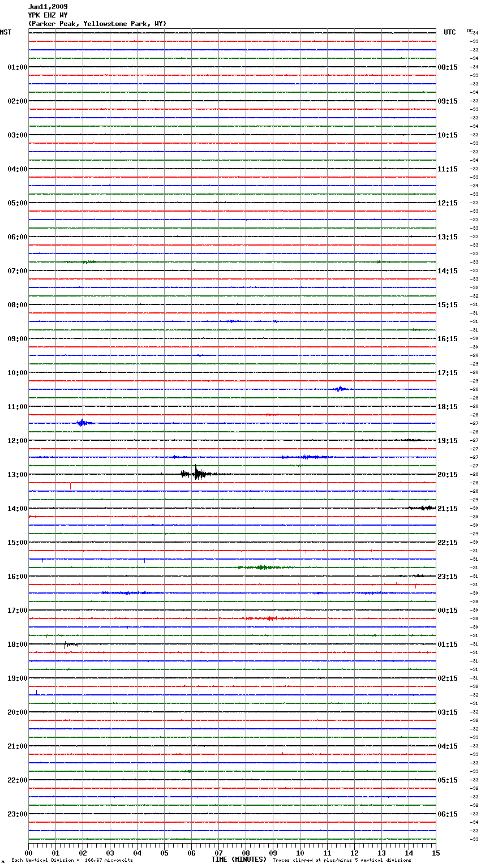
Task: Select the 18:00 MST time label
Action: point(18,644)
